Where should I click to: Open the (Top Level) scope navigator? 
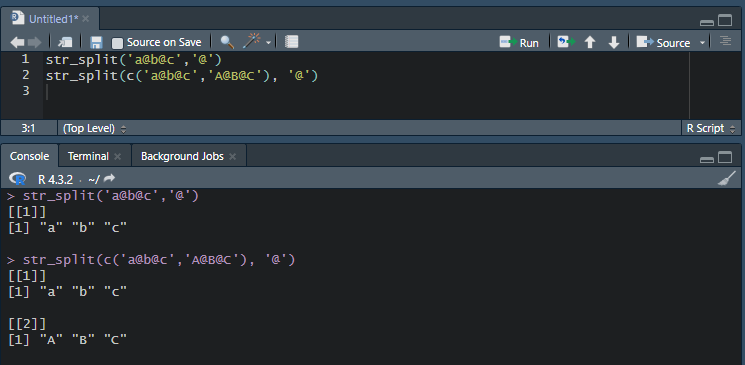tap(95, 128)
